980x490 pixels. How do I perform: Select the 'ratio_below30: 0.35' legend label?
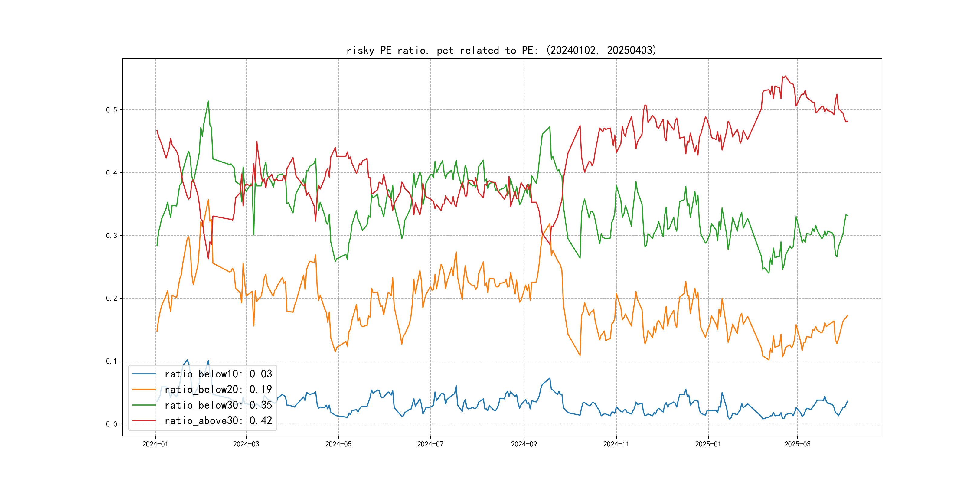click(218, 405)
